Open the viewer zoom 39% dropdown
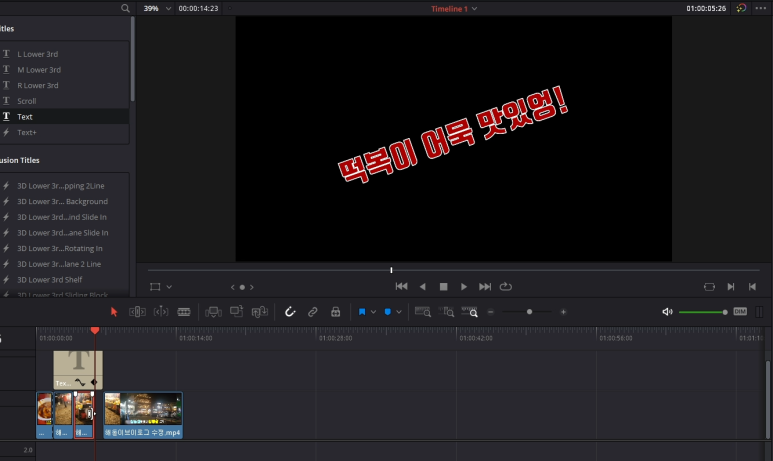Image resolution: width=773 pixels, height=461 pixels. click(157, 8)
